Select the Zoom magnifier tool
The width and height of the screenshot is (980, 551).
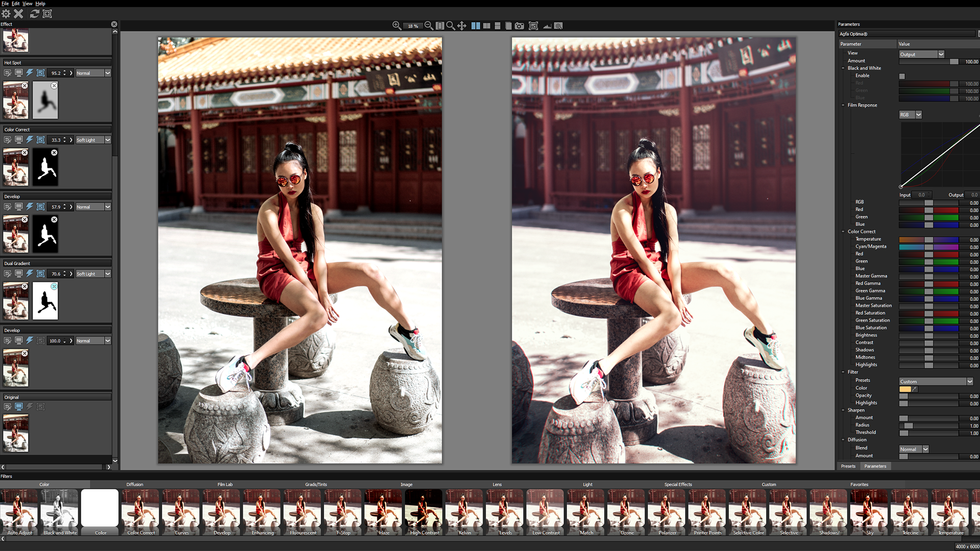pos(450,26)
